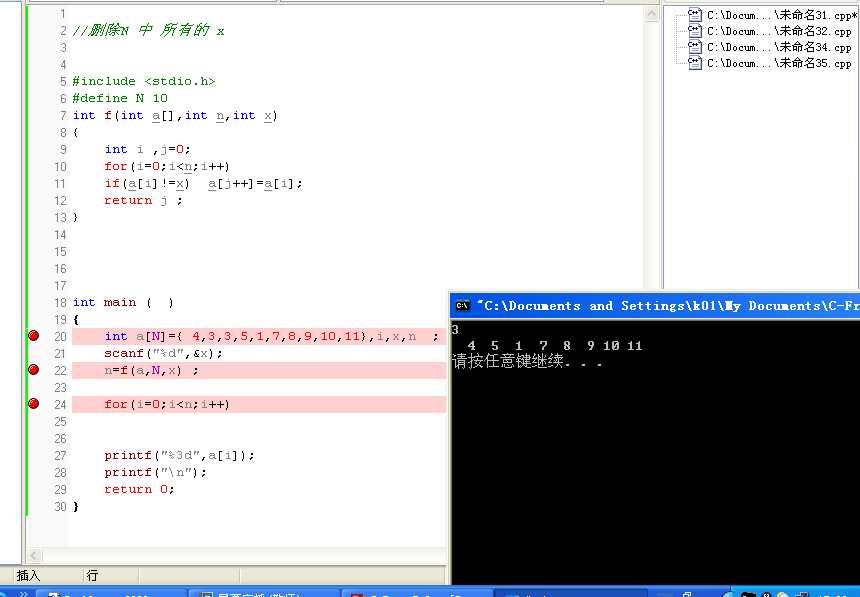Click the return 0; statement
The height and width of the screenshot is (597, 860).
pos(139,489)
